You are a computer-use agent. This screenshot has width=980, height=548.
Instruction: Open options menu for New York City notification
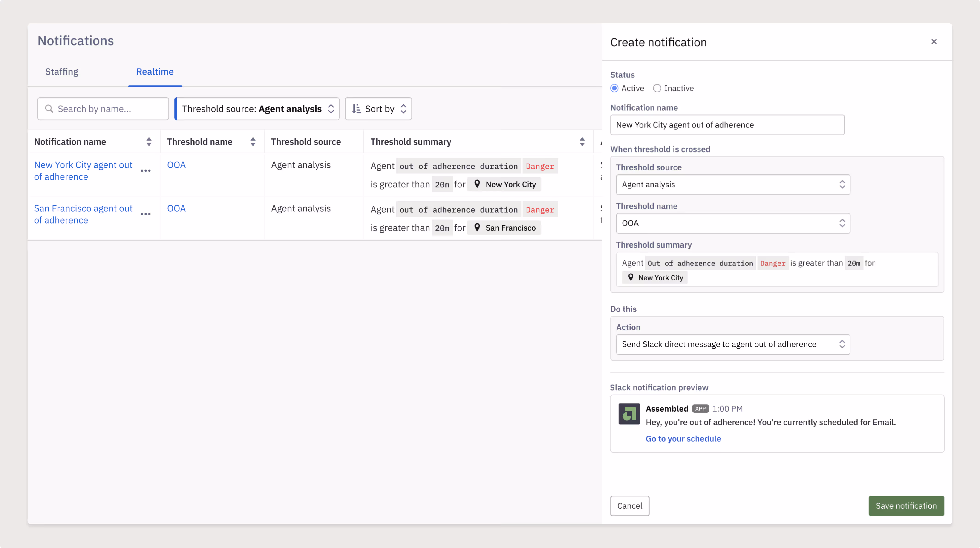pos(146,170)
